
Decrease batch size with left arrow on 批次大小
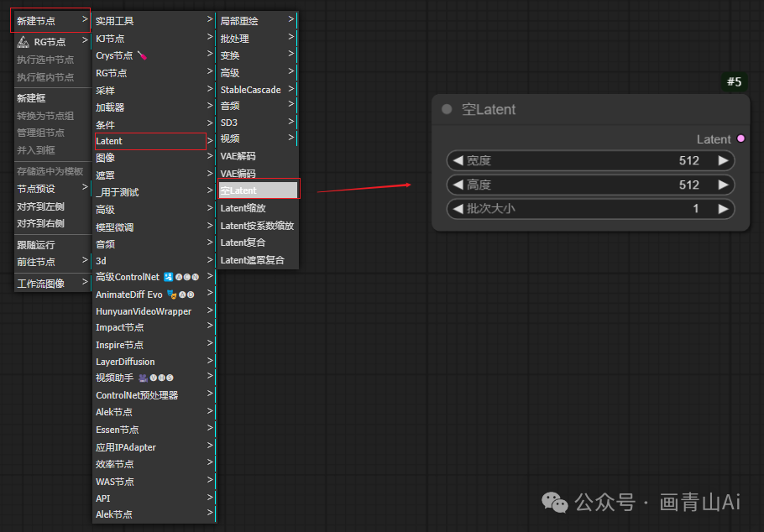click(x=458, y=208)
